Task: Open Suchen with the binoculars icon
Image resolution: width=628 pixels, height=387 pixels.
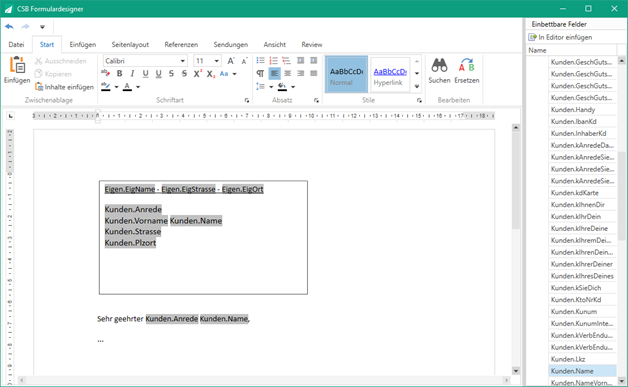Action: (439, 65)
